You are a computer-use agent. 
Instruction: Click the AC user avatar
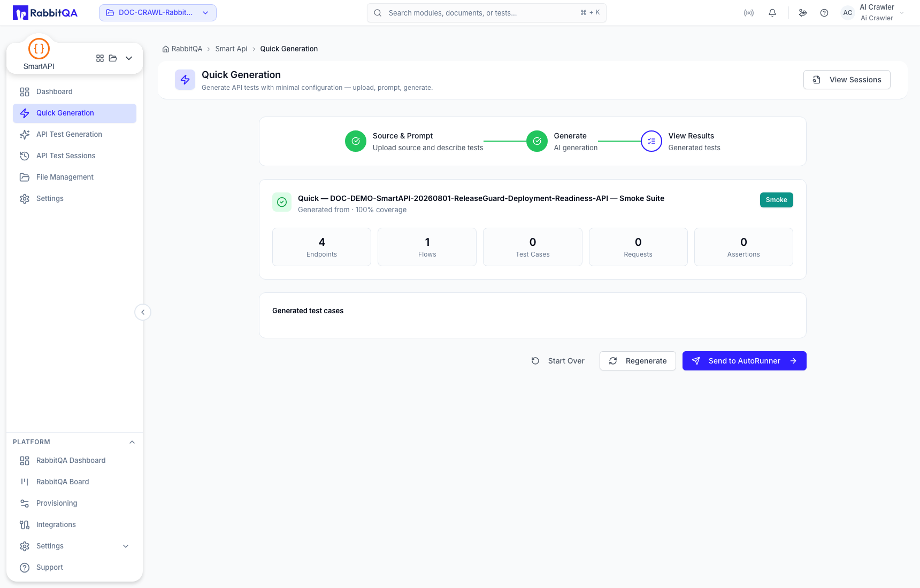848,13
